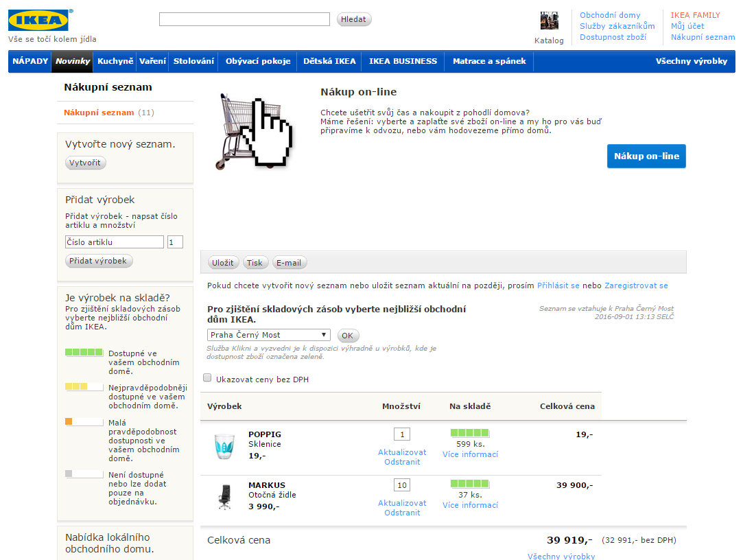Click Aktualizovat for MARKUS
The image size is (743, 560).
click(x=402, y=503)
